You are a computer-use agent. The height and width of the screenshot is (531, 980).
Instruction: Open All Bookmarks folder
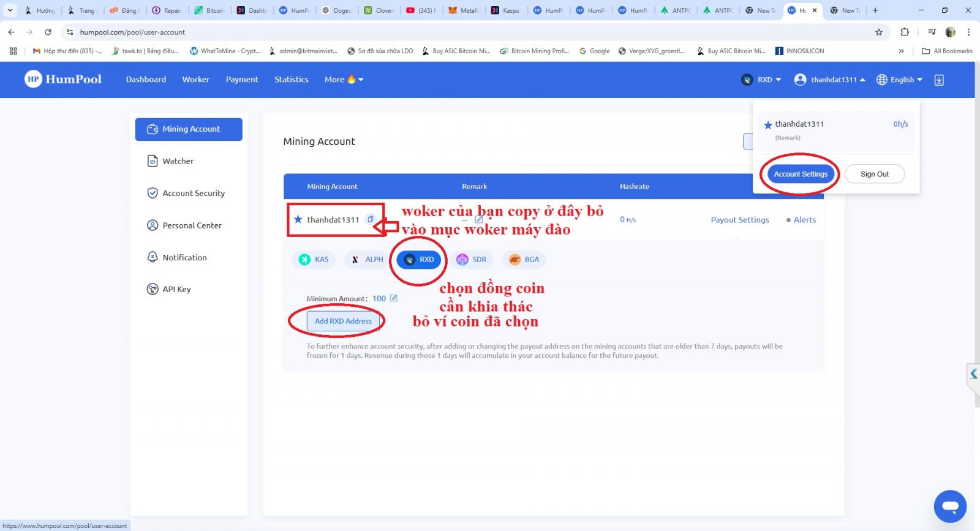[x=947, y=51]
